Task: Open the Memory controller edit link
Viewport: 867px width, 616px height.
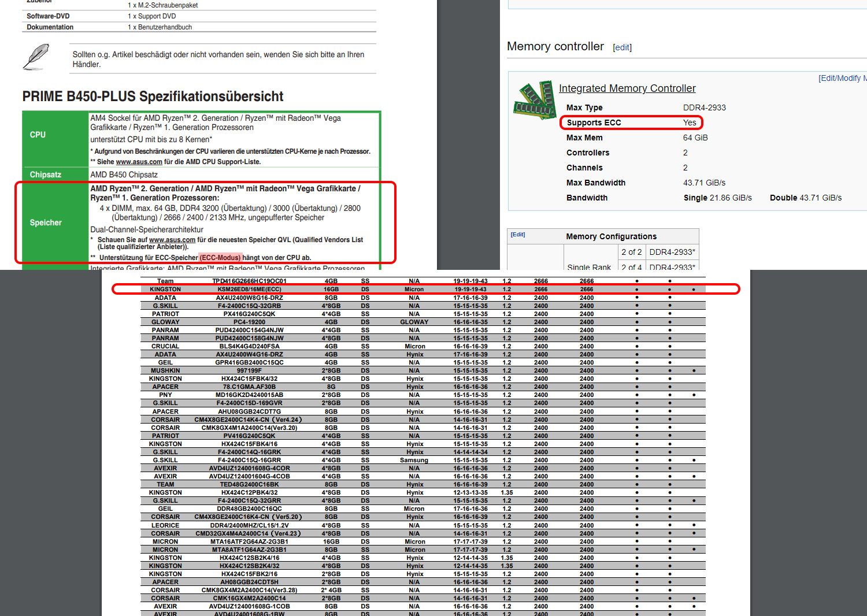Action: (x=622, y=47)
